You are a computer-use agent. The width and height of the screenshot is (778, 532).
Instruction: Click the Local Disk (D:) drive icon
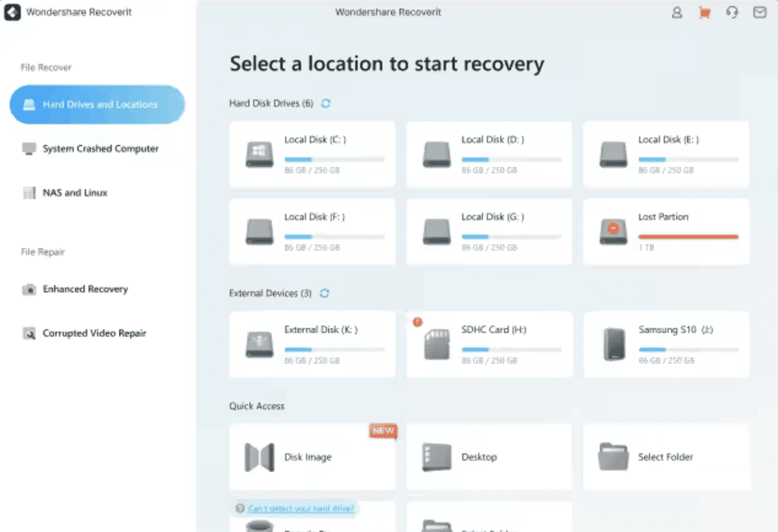click(x=436, y=154)
